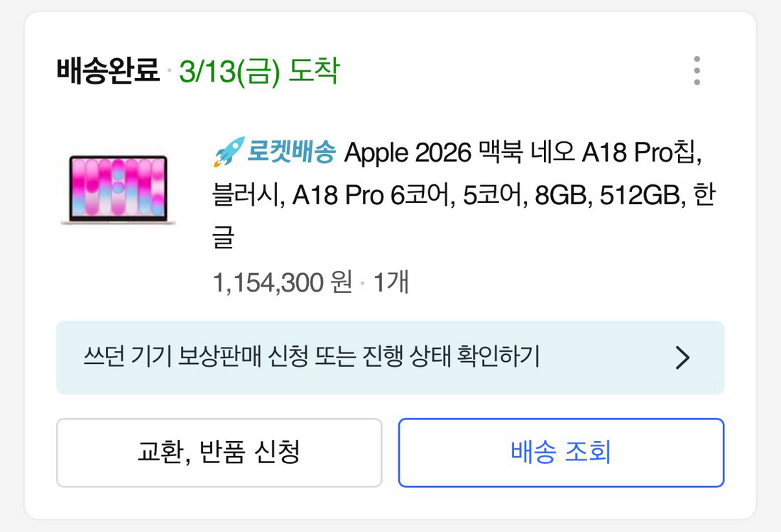Request exchange via 교환, 반품 신청
The image size is (781, 532).
click(x=219, y=453)
